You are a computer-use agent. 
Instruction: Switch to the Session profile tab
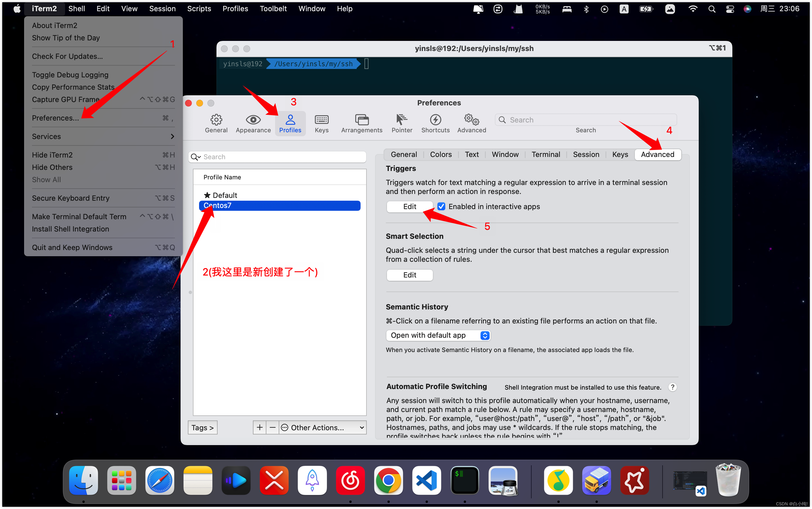point(586,154)
